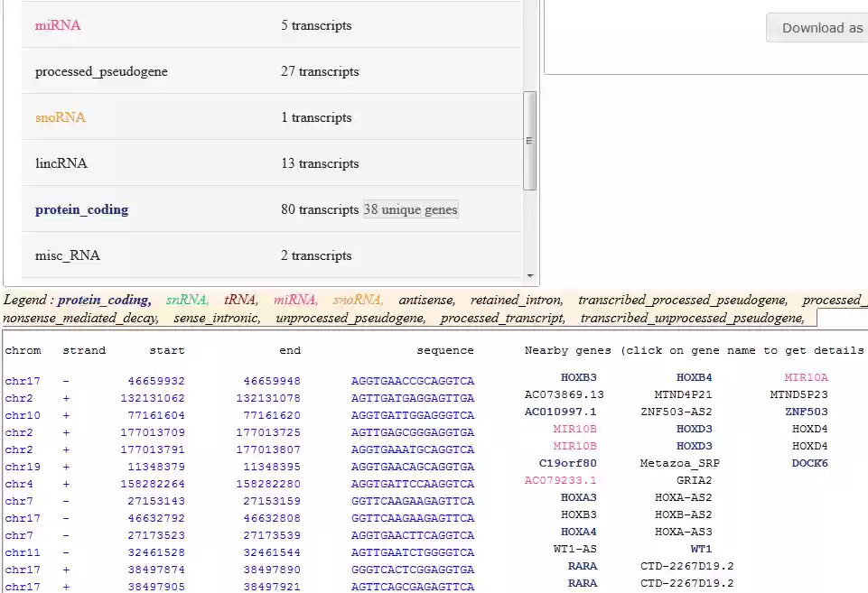Click snoRNA in the legend
Screen dimensions: 868x593
pyautogui.click(x=358, y=300)
